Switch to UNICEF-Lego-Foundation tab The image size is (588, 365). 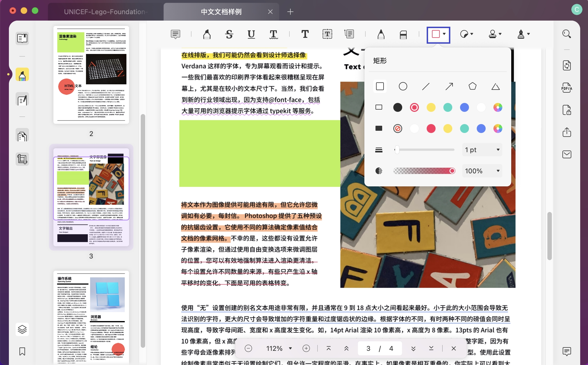pyautogui.click(x=106, y=12)
